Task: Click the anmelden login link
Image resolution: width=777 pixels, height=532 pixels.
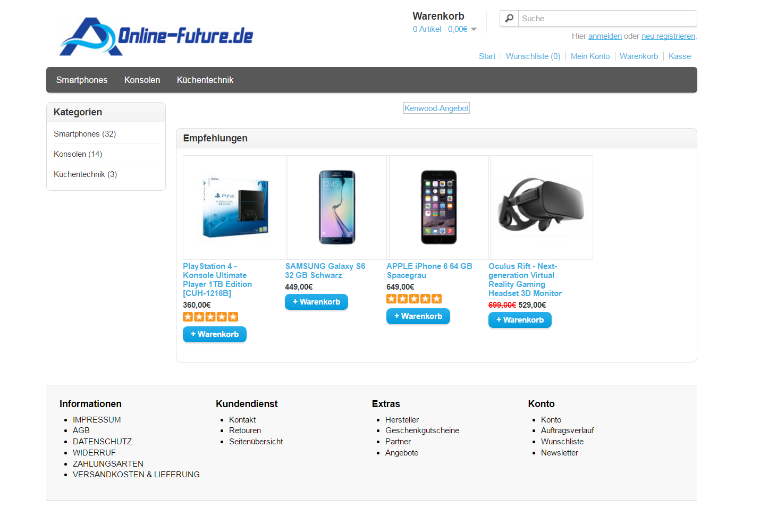Action: (605, 36)
